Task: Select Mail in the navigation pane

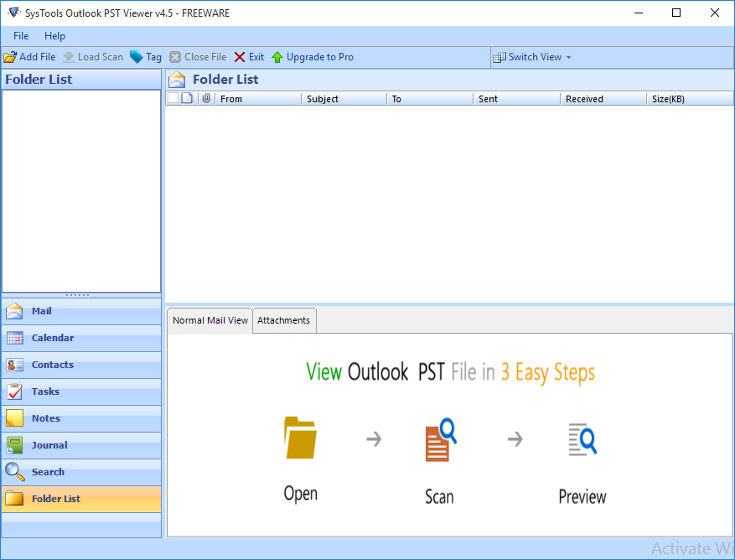Action: (x=81, y=311)
